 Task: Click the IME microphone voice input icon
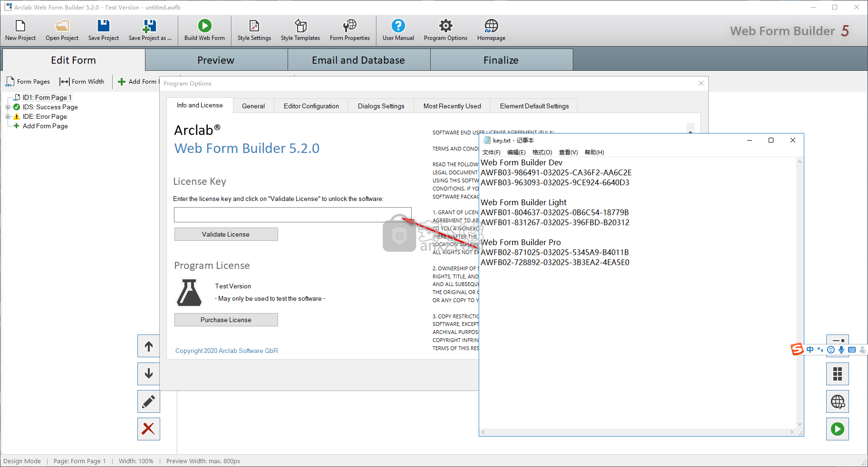click(841, 350)
